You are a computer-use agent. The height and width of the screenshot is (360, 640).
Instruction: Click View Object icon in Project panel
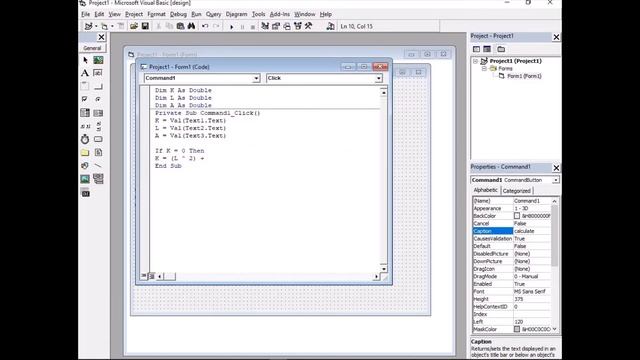point(487,49)
